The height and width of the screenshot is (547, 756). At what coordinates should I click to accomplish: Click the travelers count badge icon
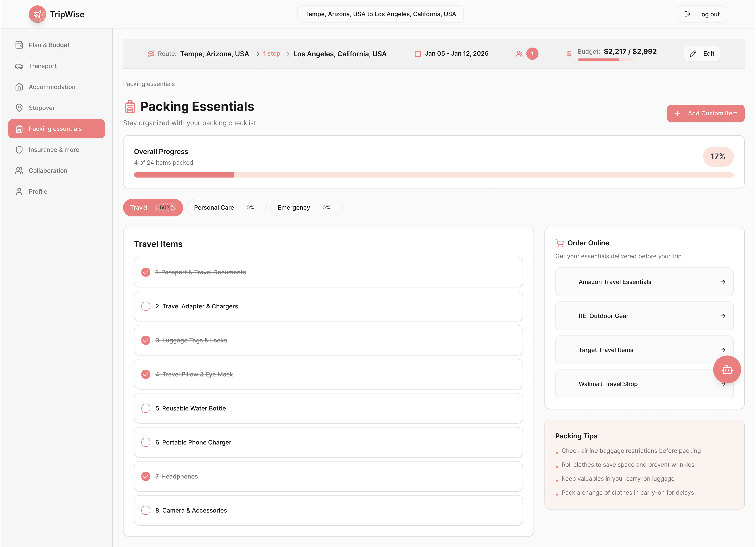click(x=532, y=54)
